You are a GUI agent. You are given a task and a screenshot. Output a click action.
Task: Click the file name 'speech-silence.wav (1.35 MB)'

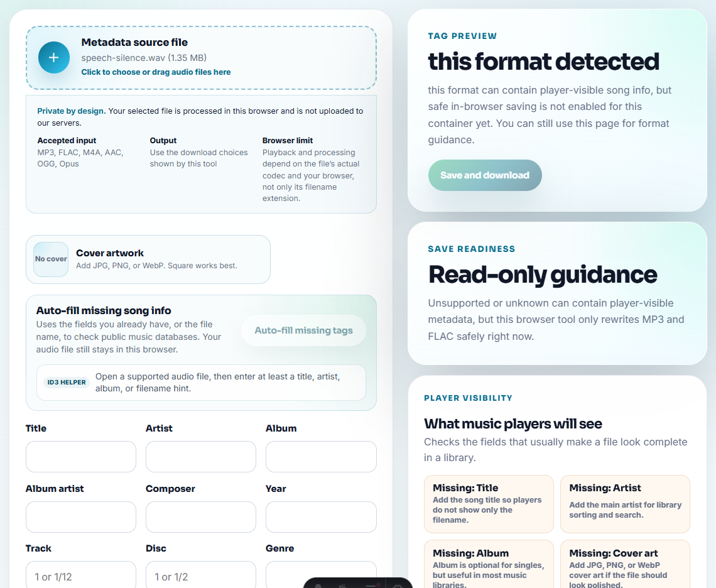point(144,58)
